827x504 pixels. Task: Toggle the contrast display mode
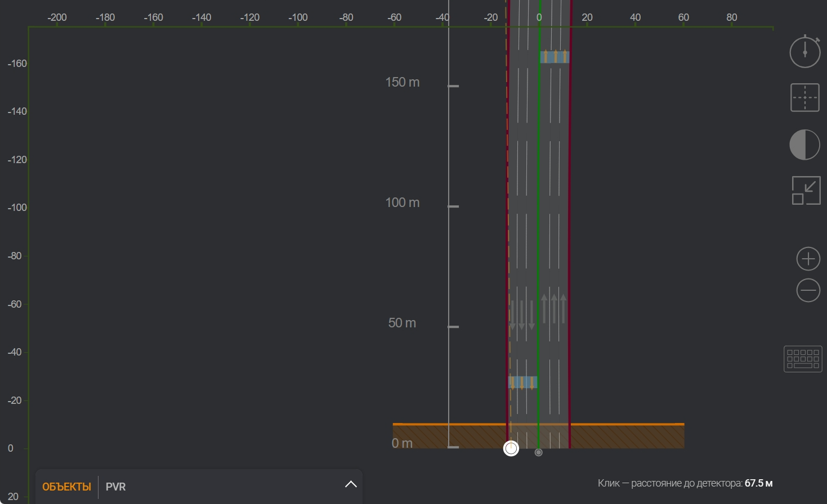(804, 144)
